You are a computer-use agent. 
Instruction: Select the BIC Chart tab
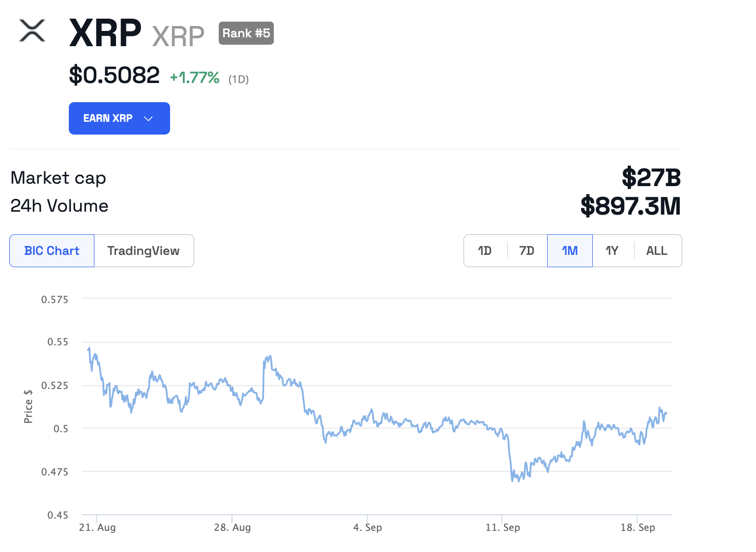52,250
